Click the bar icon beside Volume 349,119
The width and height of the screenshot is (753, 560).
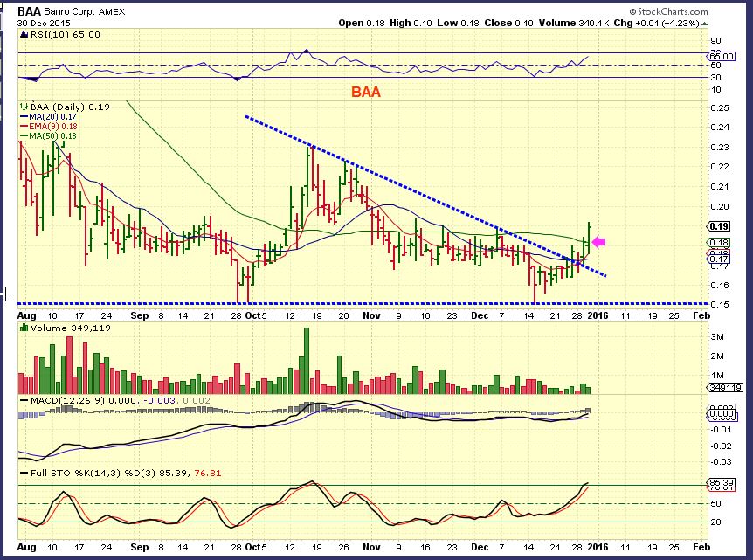[24, 328]
